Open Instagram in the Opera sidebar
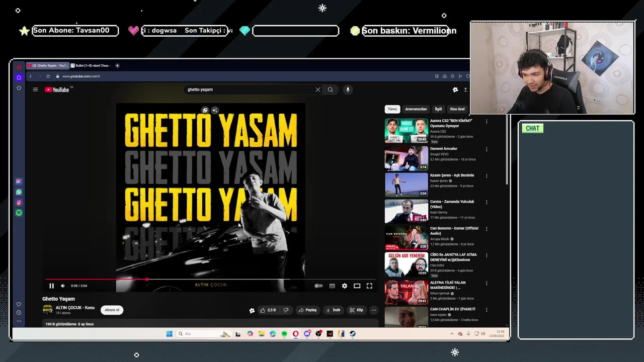Viewport: 644px width, 362px height. coord(19,203)
